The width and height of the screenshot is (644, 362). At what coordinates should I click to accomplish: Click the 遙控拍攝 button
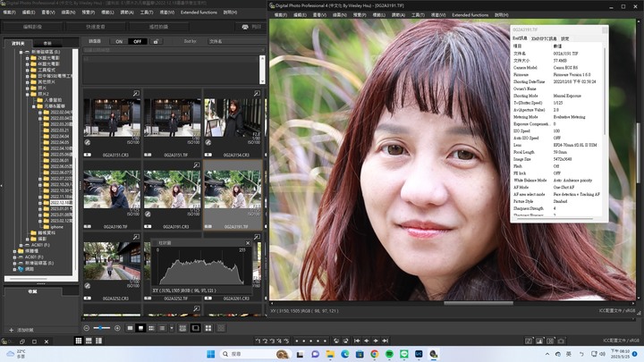[158, 27]
